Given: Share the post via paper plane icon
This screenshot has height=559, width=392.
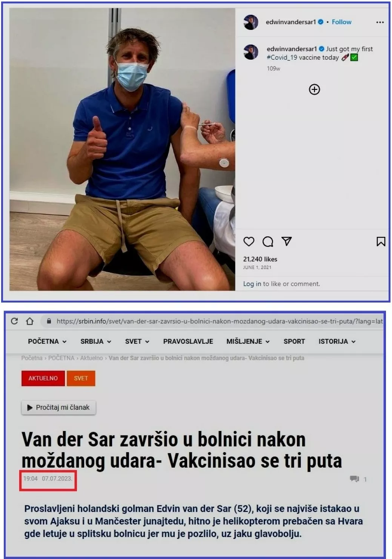Looking at the screenshot, I should click(287, 241).
